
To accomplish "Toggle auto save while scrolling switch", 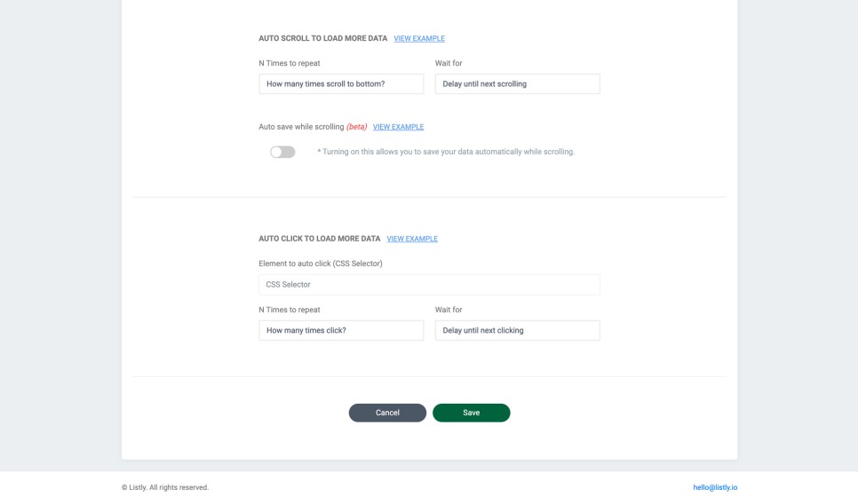I will pos(282,153).
